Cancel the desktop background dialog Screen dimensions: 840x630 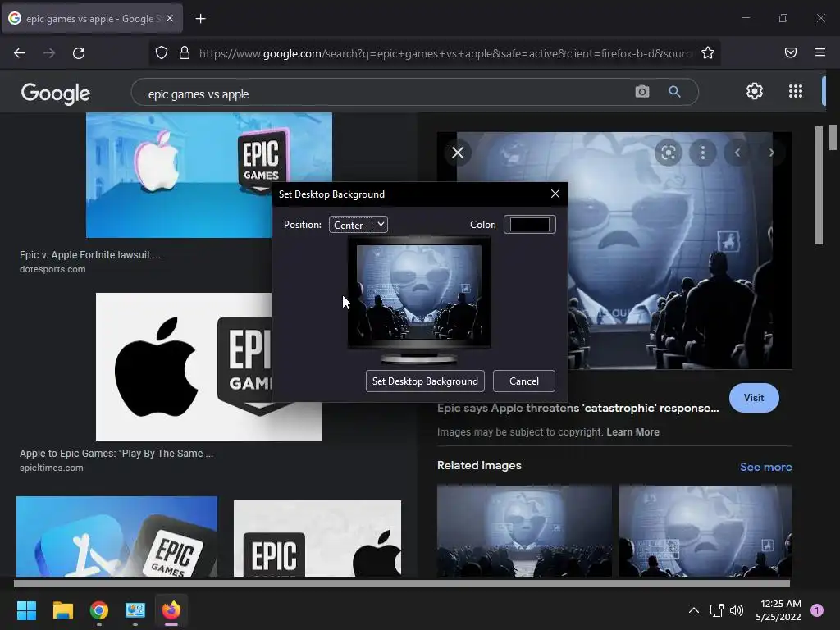tap(524, 381)
